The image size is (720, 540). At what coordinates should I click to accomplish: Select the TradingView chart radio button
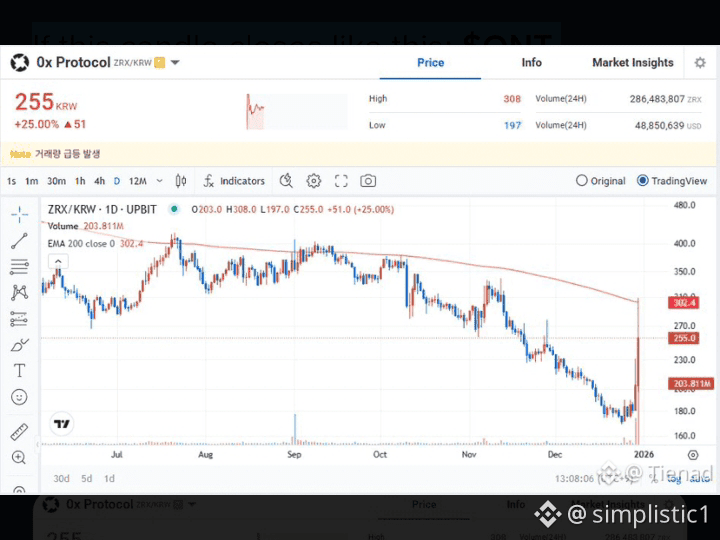pos(642,180)
